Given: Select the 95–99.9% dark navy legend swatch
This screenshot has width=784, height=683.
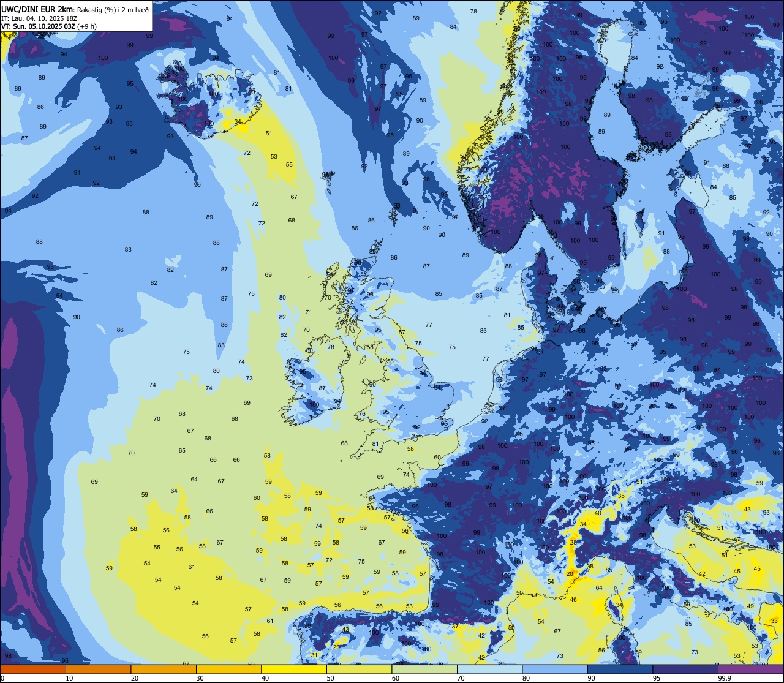Looking at the screenshot, I should (685, 669).
